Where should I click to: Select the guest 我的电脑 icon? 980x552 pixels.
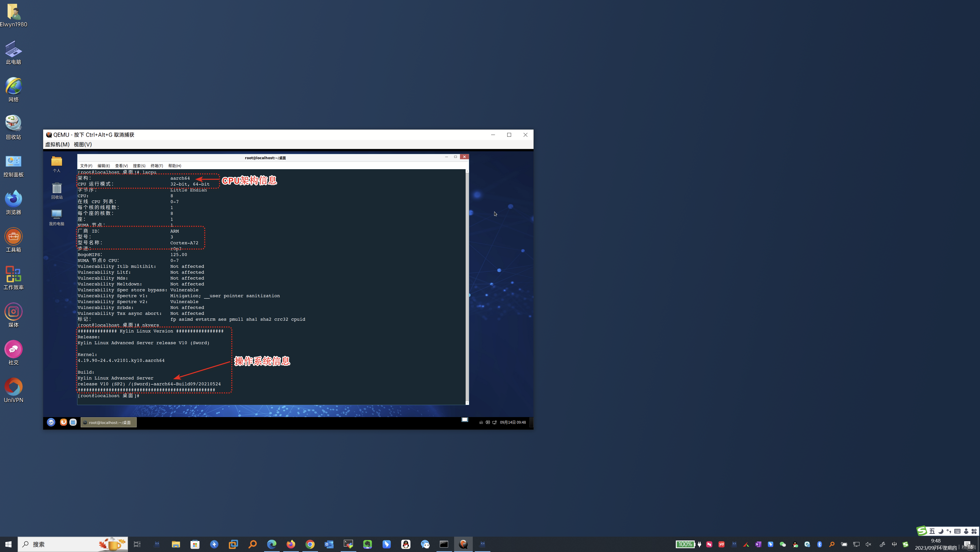(57, 218)
